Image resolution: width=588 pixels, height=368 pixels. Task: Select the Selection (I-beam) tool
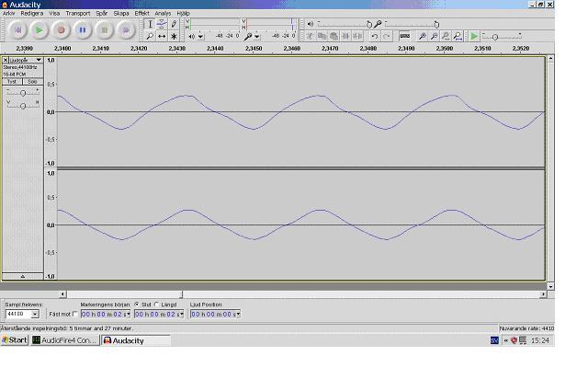[150, 25]
